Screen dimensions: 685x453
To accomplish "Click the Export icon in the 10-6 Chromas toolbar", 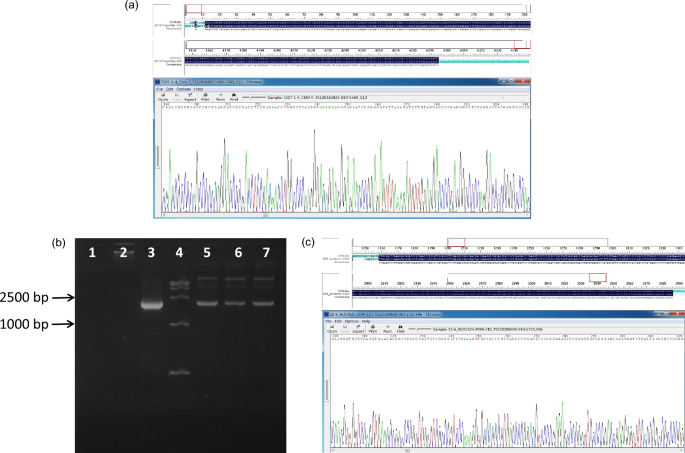I will pos(358,329).
